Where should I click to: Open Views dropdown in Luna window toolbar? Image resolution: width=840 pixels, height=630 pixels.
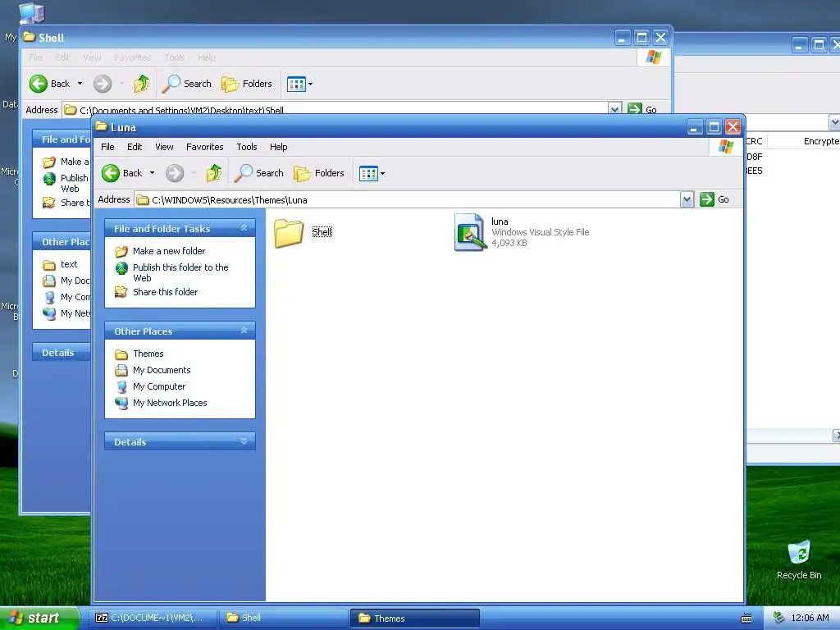tap(372, 173)
